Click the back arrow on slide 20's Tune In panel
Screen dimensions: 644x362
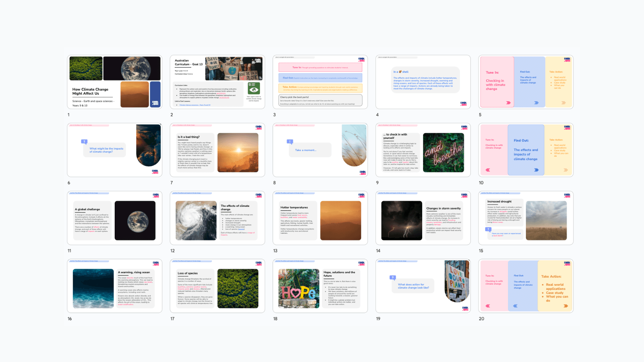[488, 306]
